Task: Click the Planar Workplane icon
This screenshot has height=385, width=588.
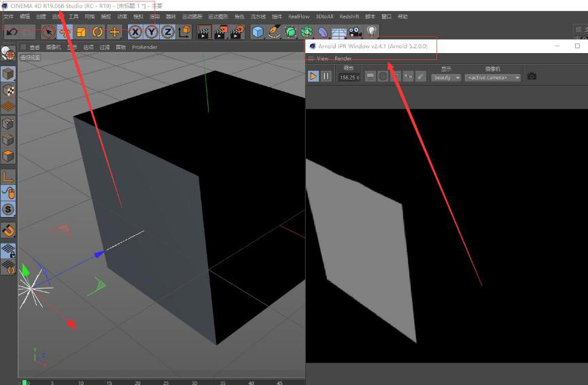Action: tap(8, 267)
